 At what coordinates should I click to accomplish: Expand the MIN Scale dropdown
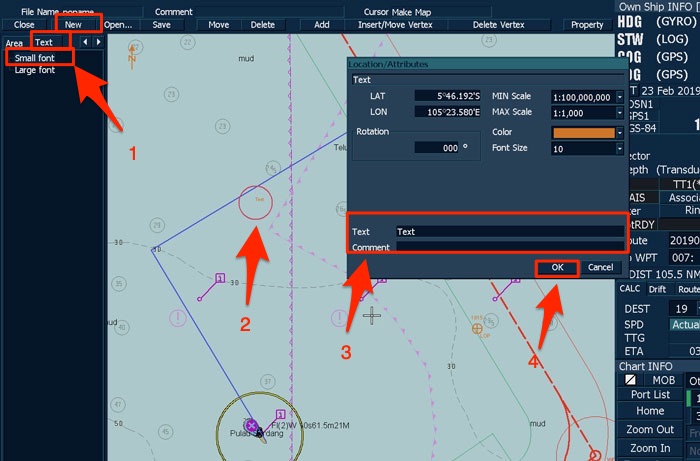620,97
